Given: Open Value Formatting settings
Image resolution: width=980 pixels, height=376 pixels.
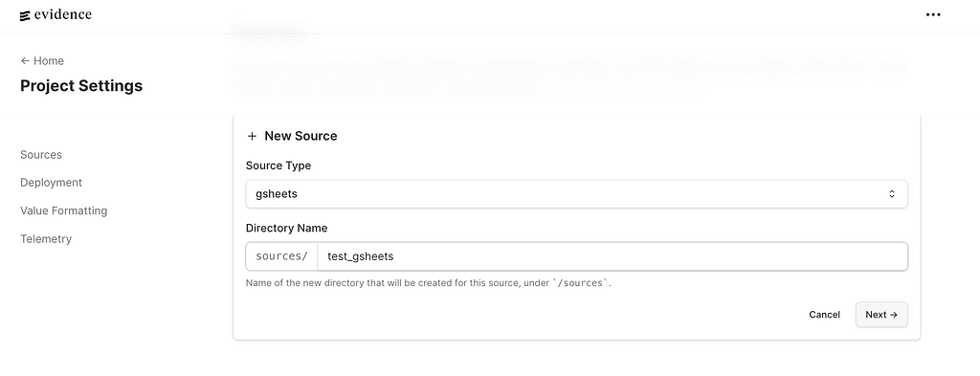Looking at the screenshot, I should click(64, 210).
